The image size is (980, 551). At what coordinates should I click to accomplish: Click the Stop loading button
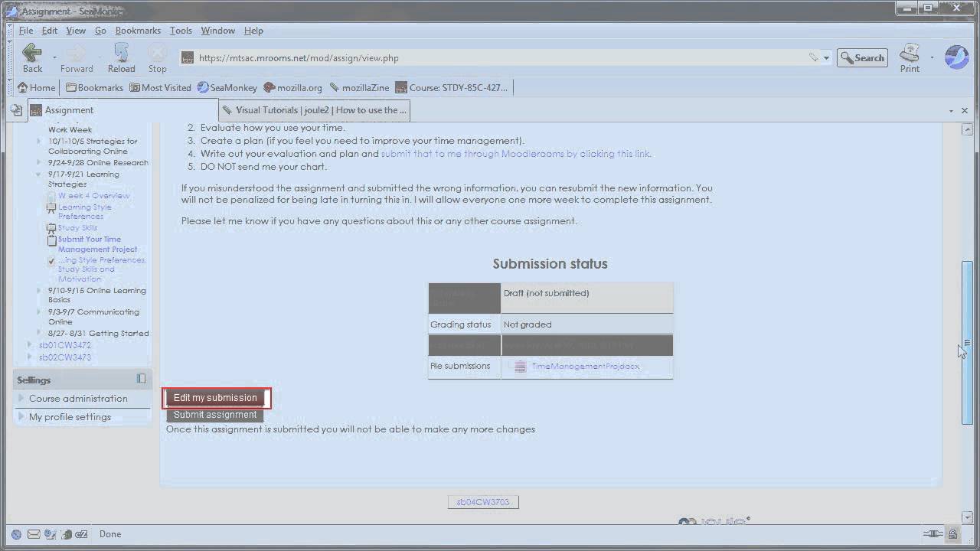click(157, 58)
